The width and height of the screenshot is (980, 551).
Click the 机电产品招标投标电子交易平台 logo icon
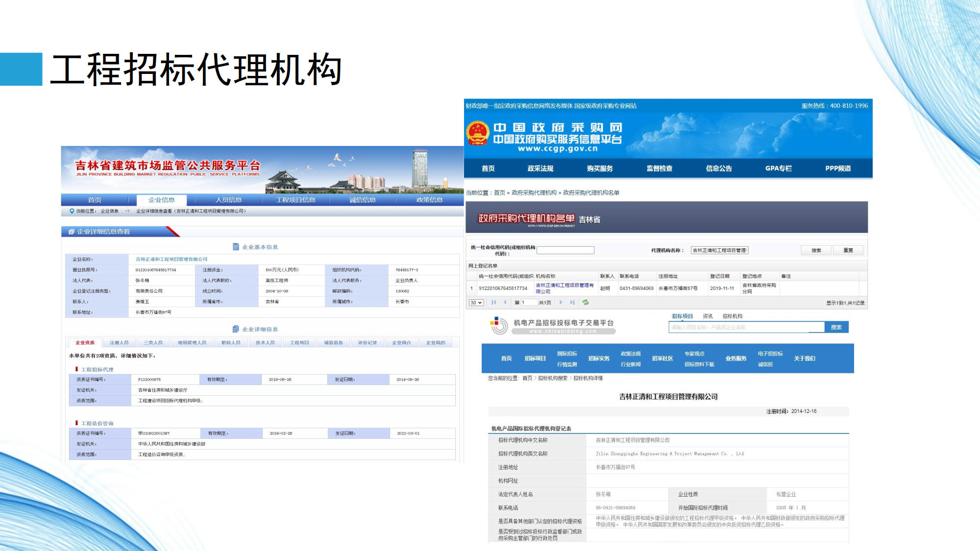coord(499,325)
